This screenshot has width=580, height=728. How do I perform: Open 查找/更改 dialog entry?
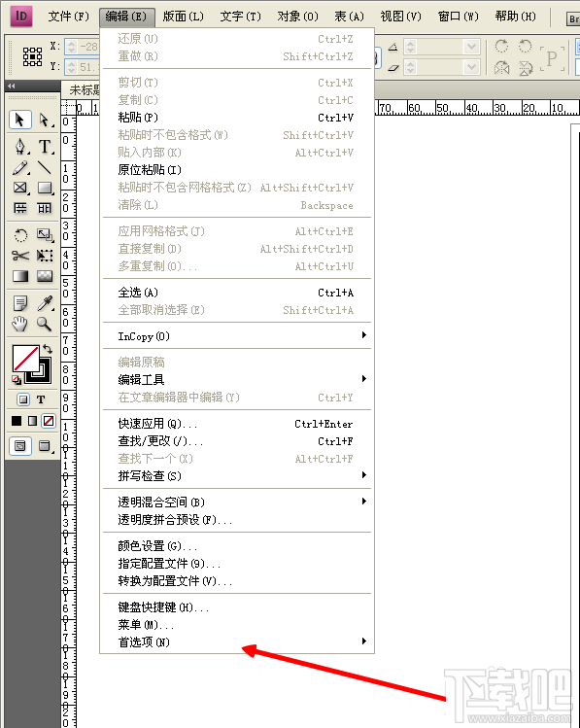237,441
